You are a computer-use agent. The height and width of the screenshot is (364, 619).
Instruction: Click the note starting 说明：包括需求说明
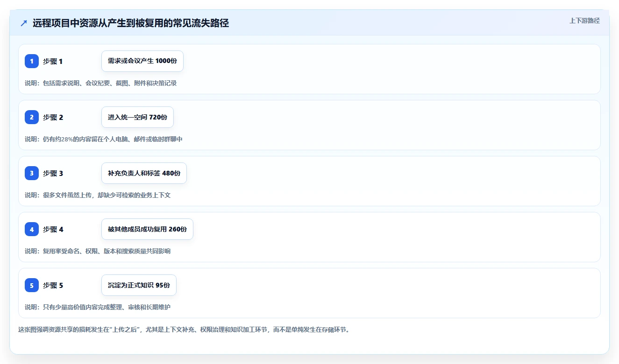pyautogui.click(x=101, y=83)
